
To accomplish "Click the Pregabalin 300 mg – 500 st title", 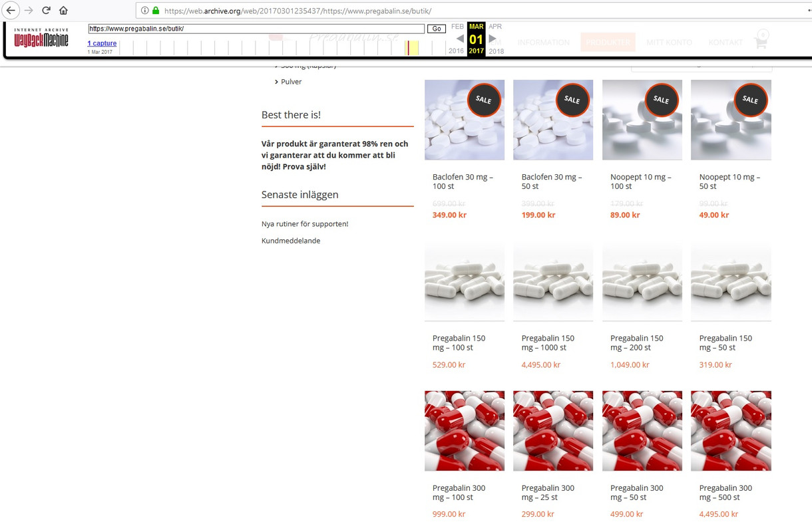I will [726, 493].
